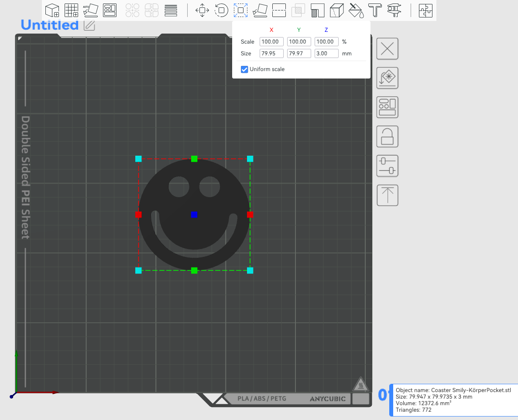Open the Text emboss tool
Screen dimensions: 518x420
tap(375, 10)
